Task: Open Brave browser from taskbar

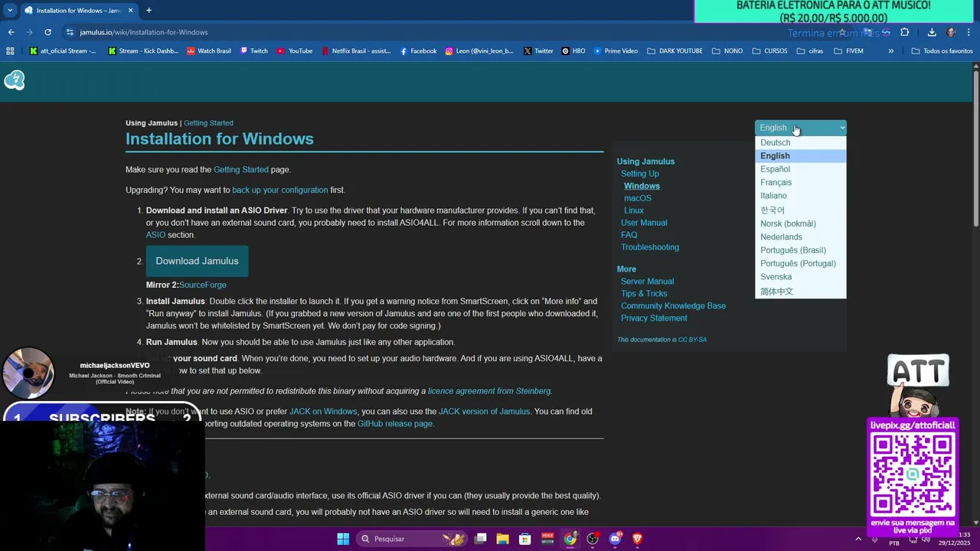Action: (x=637, y=539)
